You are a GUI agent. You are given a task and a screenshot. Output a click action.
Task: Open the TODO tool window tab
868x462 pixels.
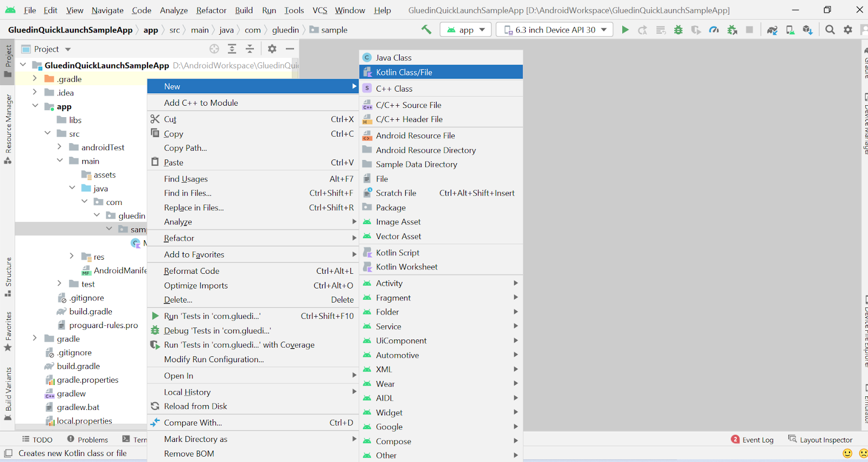[x=37, y=440]
